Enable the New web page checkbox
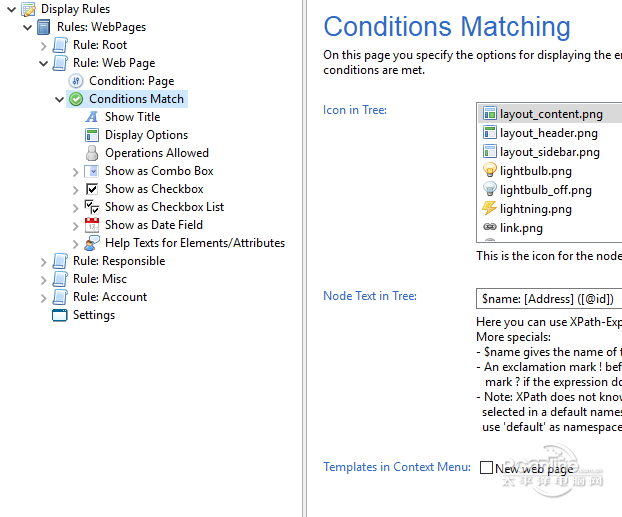Image resolution: width=622 pixels, height=517 pixels. click(487, 468)
